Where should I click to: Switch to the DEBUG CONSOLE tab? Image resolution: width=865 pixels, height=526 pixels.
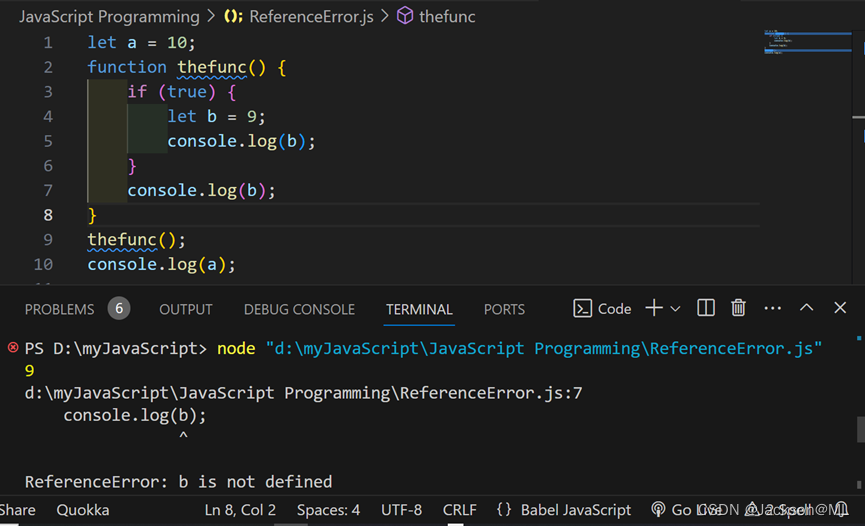tap(299, 309)
